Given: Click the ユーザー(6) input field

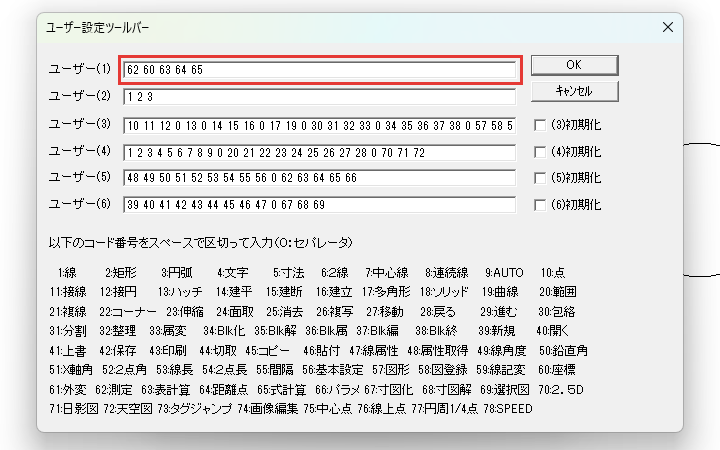Looking at the screenshot, I should 320,205.
